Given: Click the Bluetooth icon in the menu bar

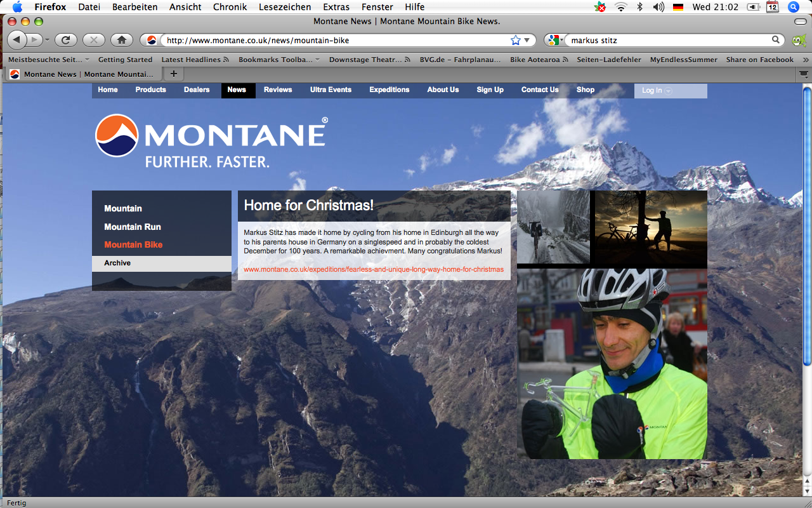Looking at the screenshot, I should tap(639, 7).
